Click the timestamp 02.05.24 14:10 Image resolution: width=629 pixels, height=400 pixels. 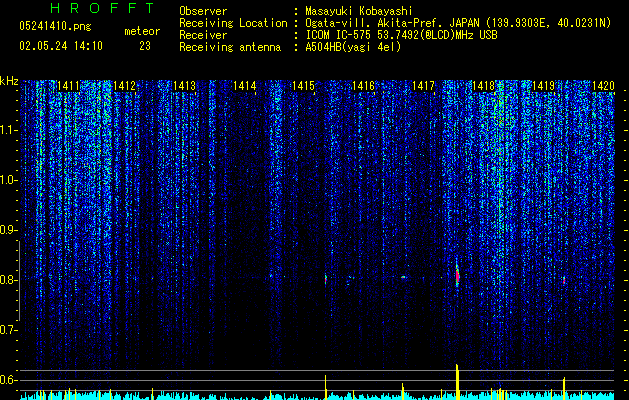tap(61, 46)
